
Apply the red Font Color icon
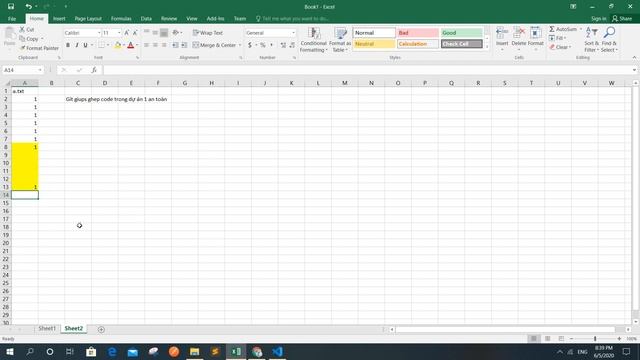(x=131, y=45)
